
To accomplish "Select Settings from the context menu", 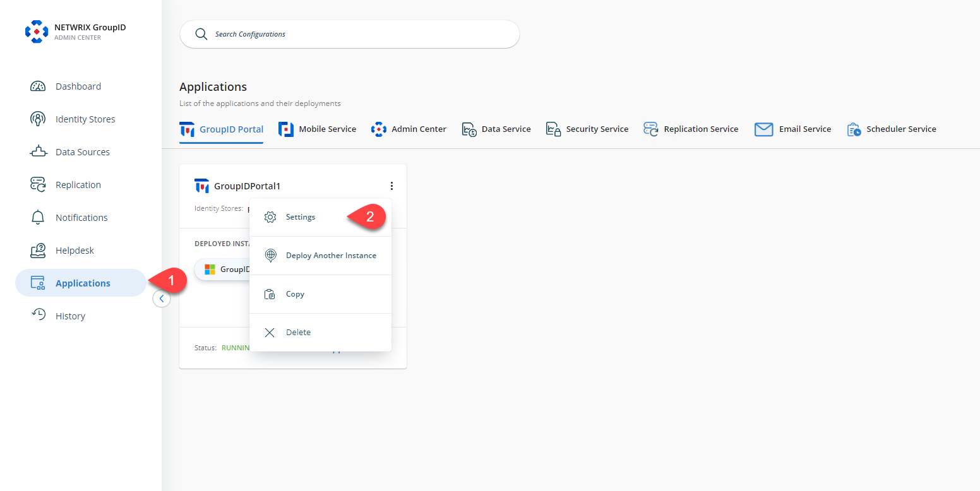I will click(300, 216).
